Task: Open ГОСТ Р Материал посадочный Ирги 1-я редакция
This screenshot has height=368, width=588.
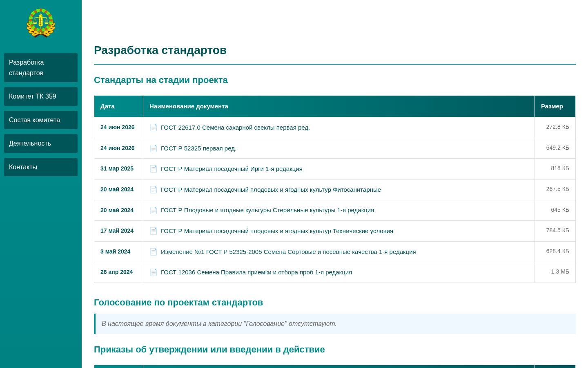Action: (232, 169)
